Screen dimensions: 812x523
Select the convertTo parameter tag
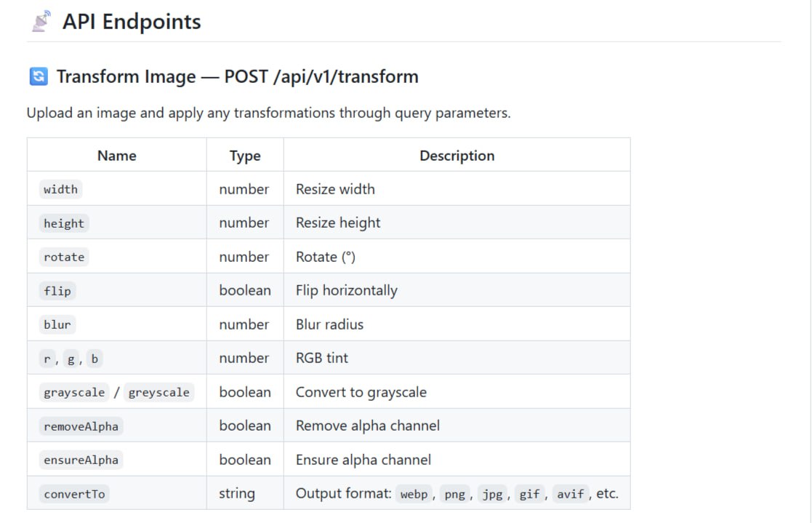(74, 494)
